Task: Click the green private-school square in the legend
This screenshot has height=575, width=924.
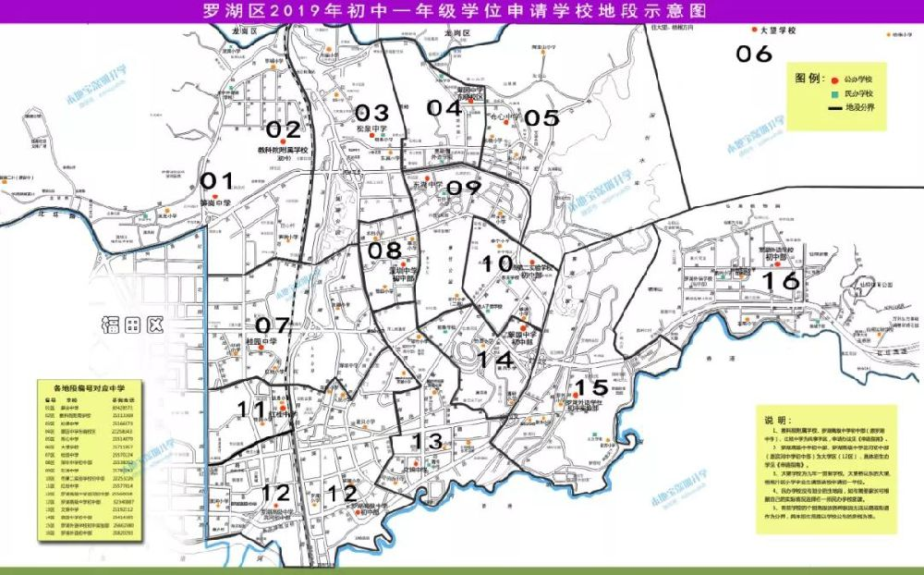Action: tap(834, 94)
